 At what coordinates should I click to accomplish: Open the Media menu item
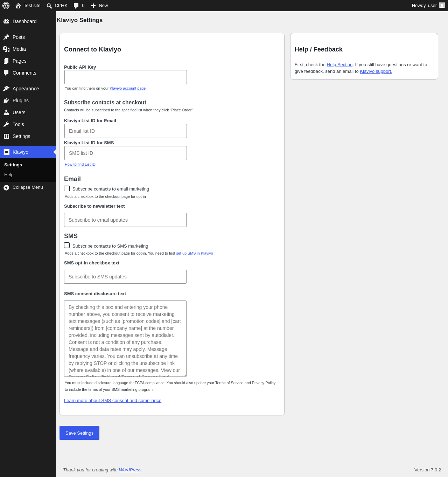pyautogui.click(x=28, y=49)
